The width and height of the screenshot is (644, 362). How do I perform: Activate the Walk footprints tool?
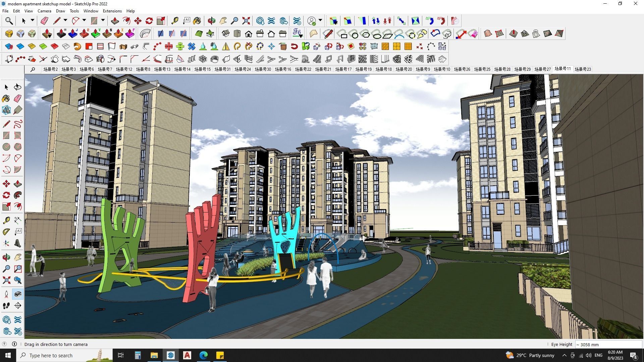(6, 306)
